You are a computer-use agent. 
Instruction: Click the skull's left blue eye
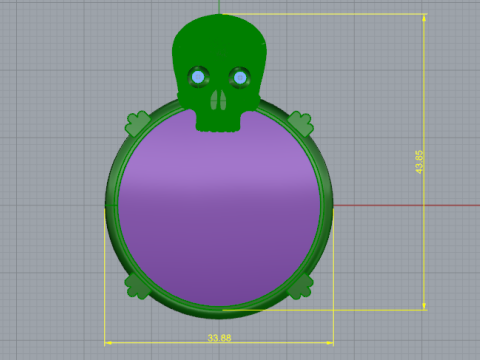click(198, 77)
